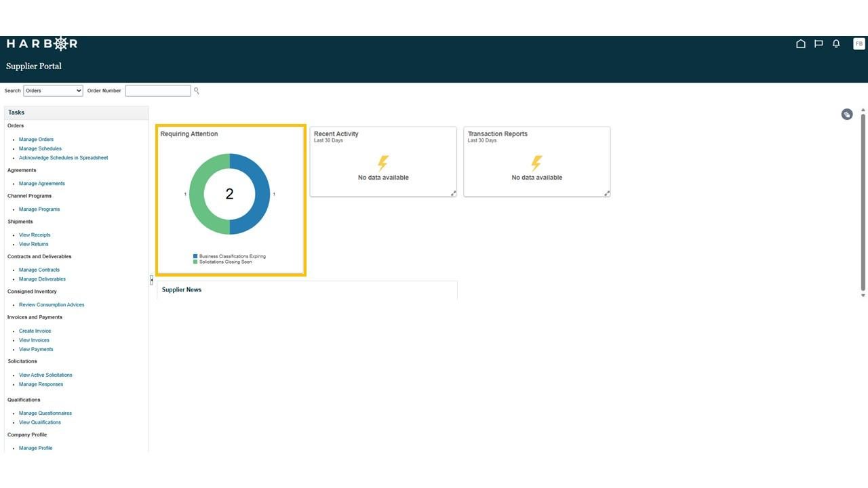Click the vertical scrollbar down arrow
Viewport: 868px width, 488px height.
point(863,296)
